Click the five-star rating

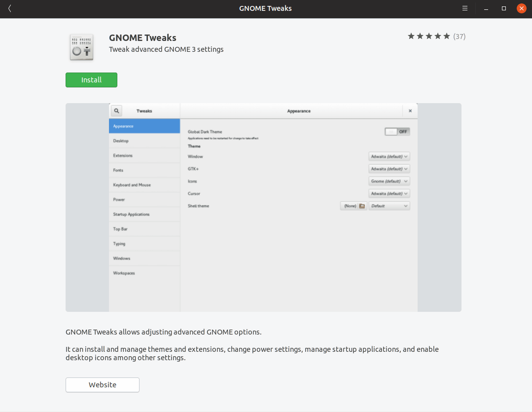(429, 37)
